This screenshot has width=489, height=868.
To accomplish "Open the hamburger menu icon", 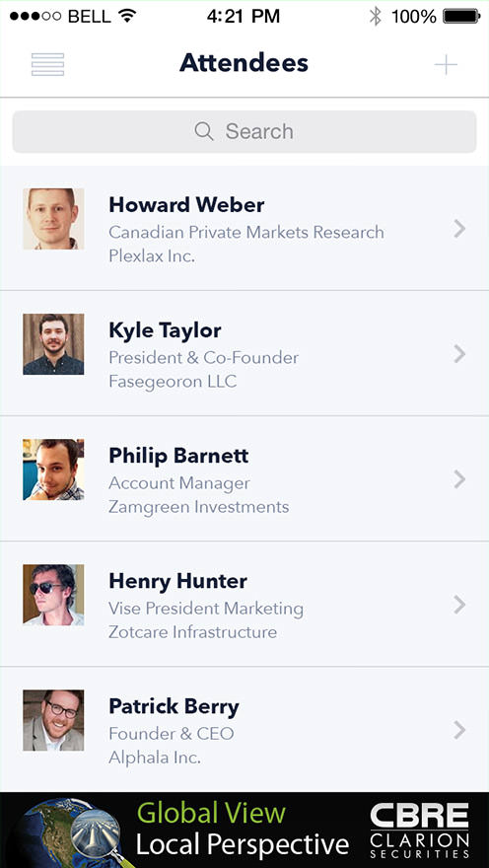I will pos(47,64).
